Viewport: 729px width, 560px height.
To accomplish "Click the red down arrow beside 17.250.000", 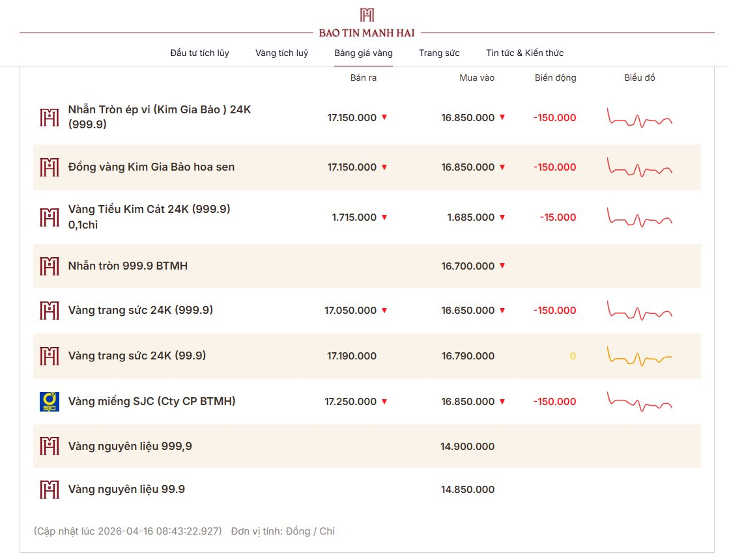I will tap(384, 402).
